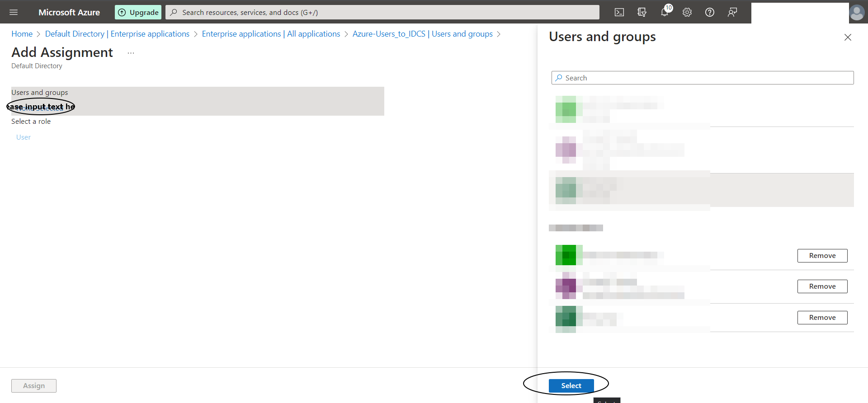Click the Home breadcrumb

(22, 34)
